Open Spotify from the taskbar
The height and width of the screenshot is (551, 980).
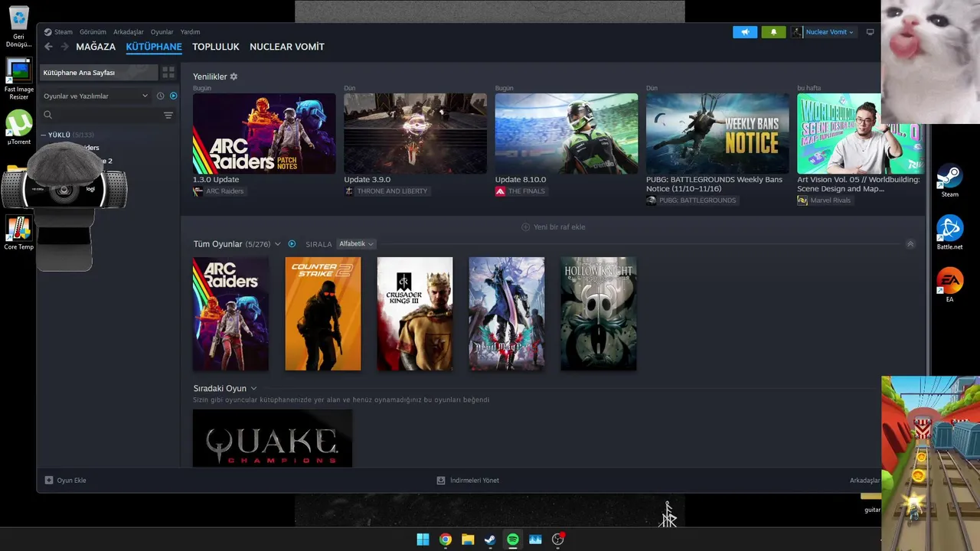tap(513, 540)
